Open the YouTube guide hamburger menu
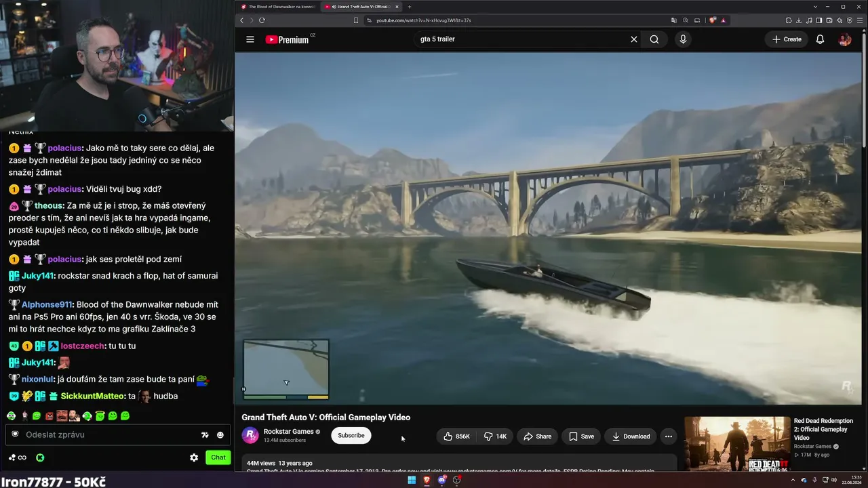Screen dimensions: 868x488 pos(250,39)
